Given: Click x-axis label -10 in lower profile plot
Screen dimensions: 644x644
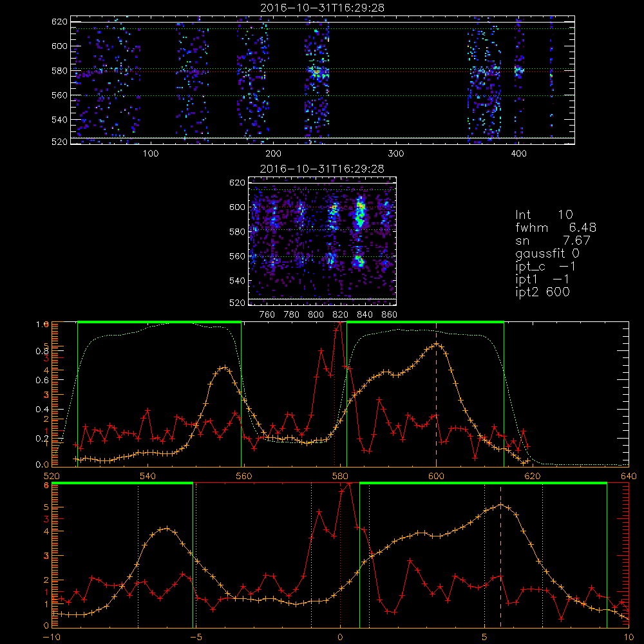Looking at the screenshot, I should pyautogui.click(x=52, y=638).
